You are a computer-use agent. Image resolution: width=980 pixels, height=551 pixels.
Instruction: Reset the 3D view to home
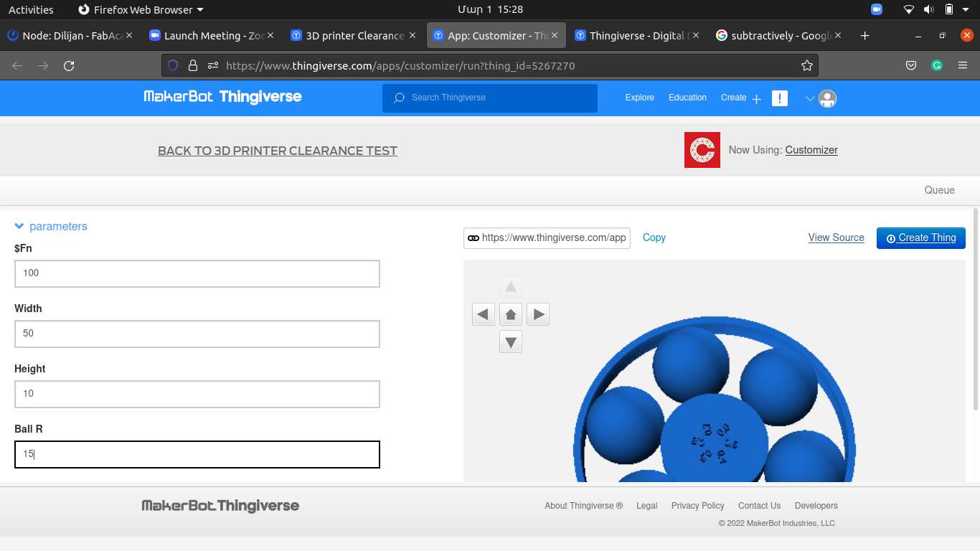(511, 314)
